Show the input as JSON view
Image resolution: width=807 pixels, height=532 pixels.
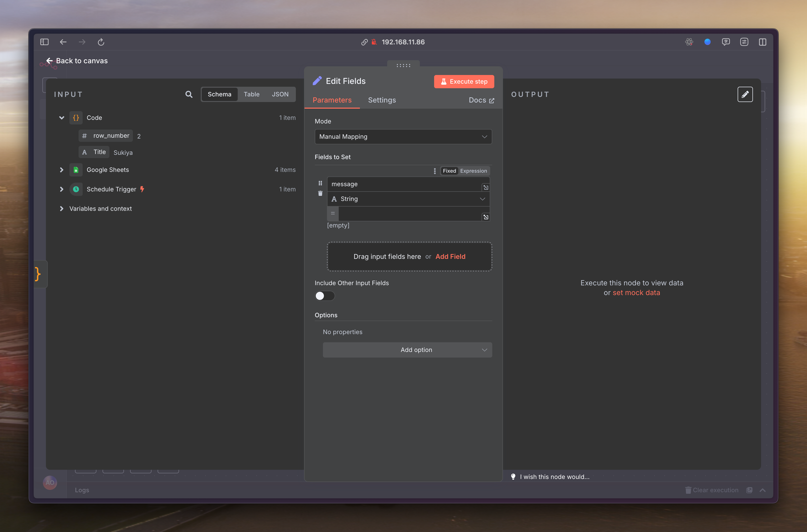[280, 94]
